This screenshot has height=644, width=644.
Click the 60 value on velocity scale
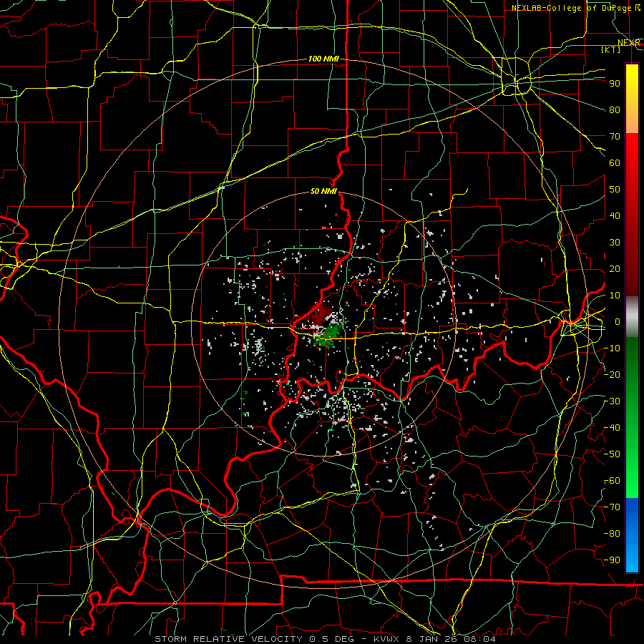615,163
